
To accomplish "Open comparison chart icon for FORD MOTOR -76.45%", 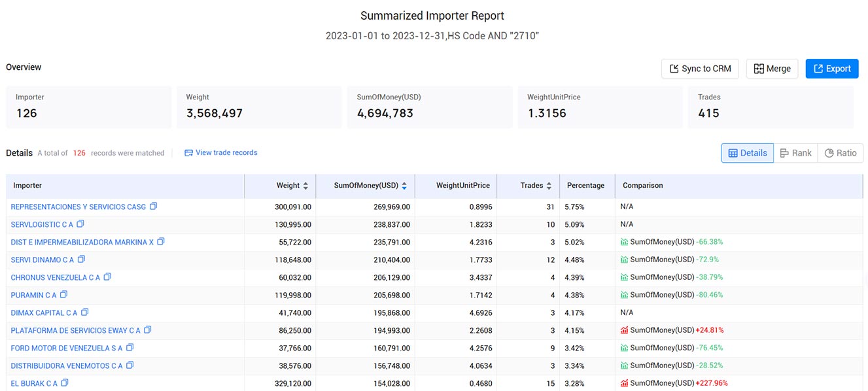I will pyautogui.click(x=625, y=348).
